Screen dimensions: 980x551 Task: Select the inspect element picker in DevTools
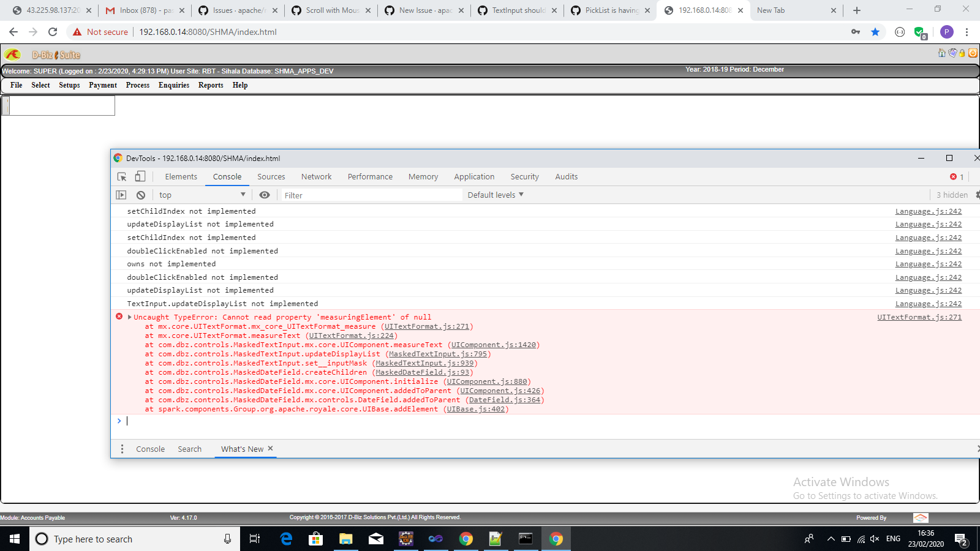pos(122,176)
